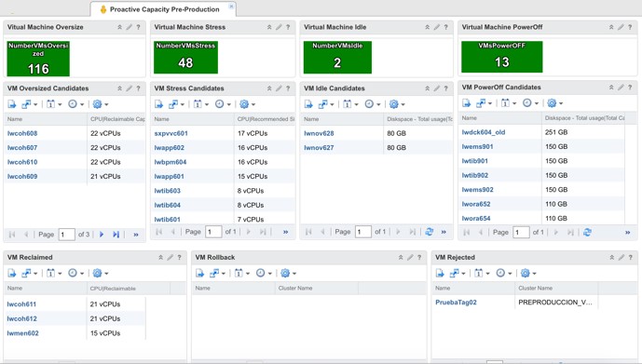Open help for Virtual Machine Stress widget
Screen dimensions: 642x364
click(x=288, y=27)
